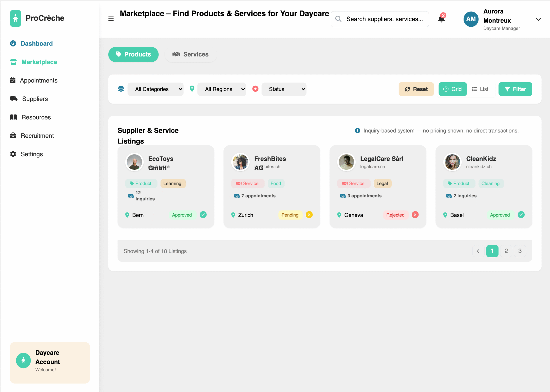Open Appointments in the sidebar
The height and width of the screenshot is (392, 550).
[39, 80]
